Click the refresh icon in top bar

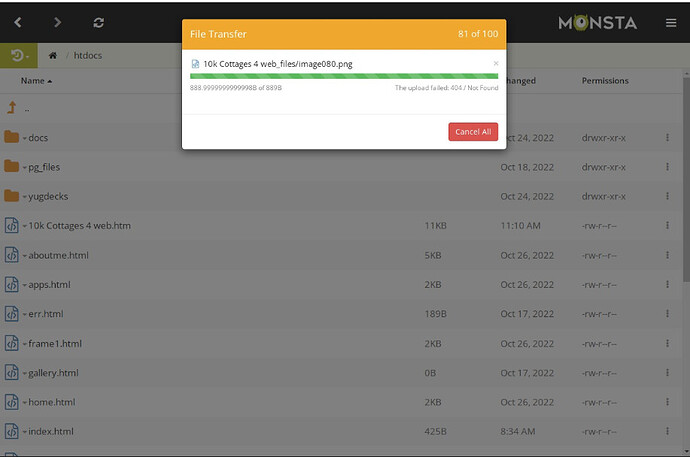(x=98, y=22)
